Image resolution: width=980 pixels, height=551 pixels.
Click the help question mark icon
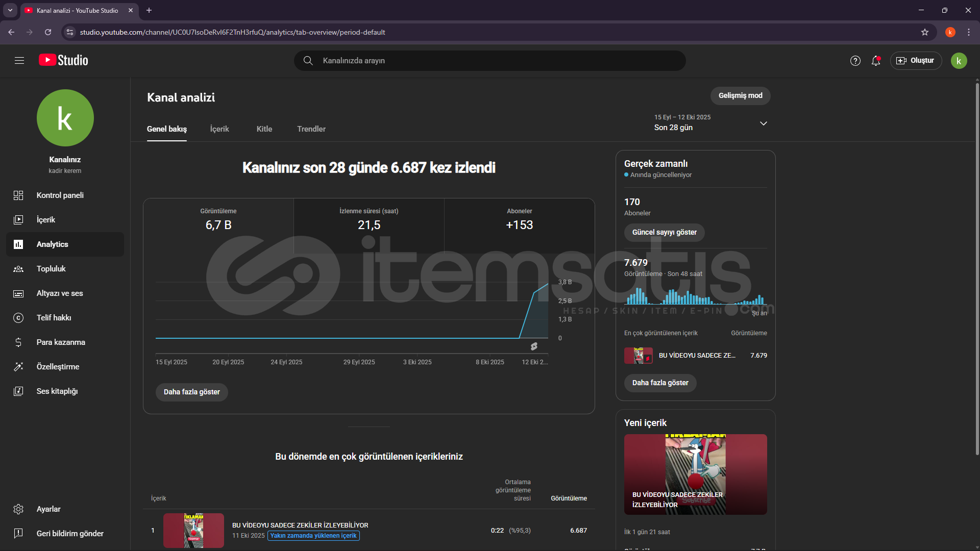[x=855, y=61]
